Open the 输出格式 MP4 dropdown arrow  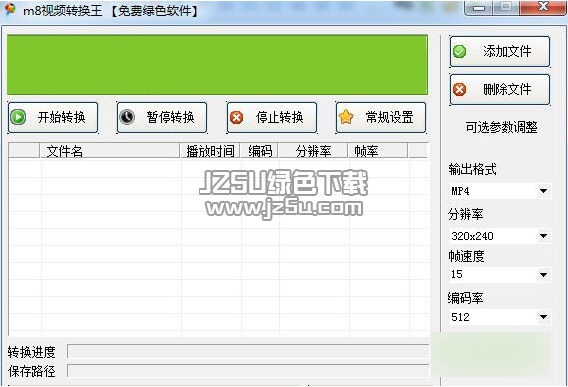point(543,191)
